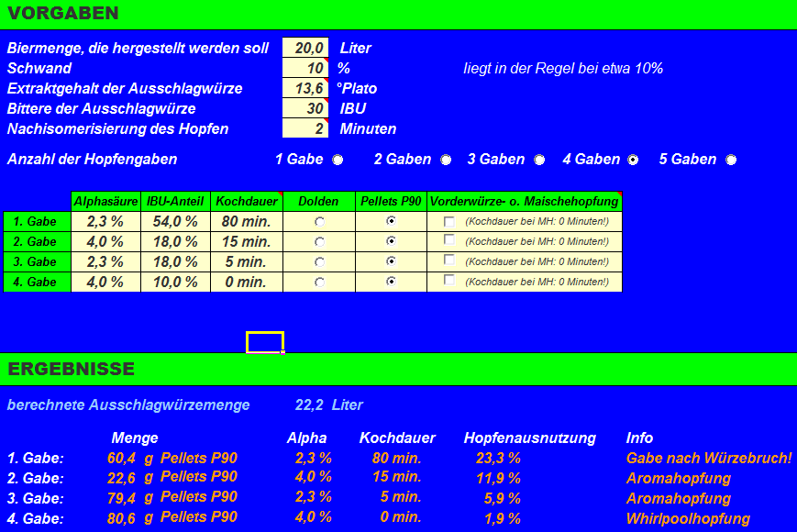Click the yellow-outlined selected empty cell
This screenshot has width=797, height=532.
pos(264,342)
